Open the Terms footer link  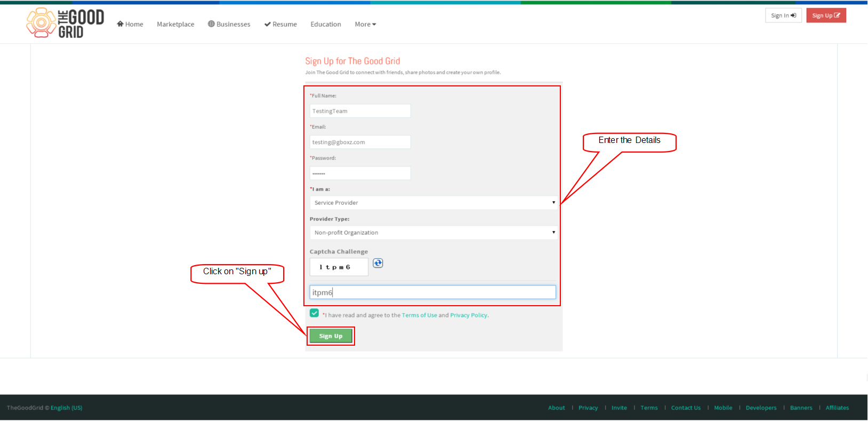click(x=649, y=408)
